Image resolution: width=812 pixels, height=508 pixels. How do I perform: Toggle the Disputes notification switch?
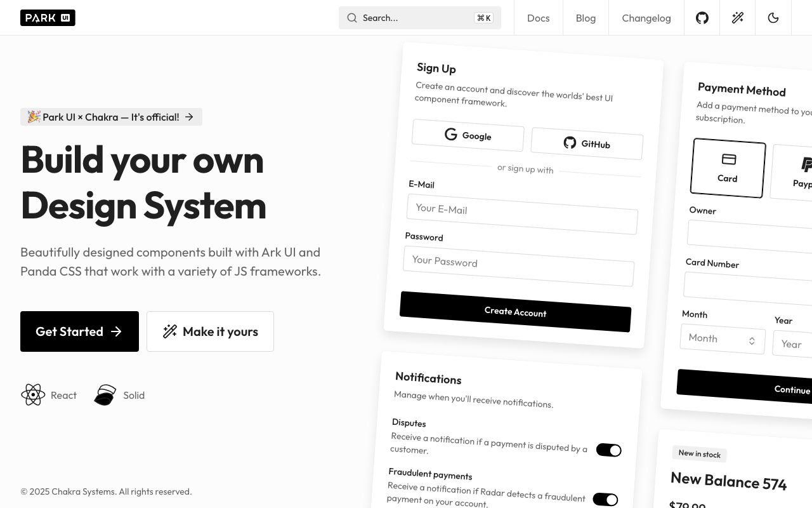click(x=608, y=450)
